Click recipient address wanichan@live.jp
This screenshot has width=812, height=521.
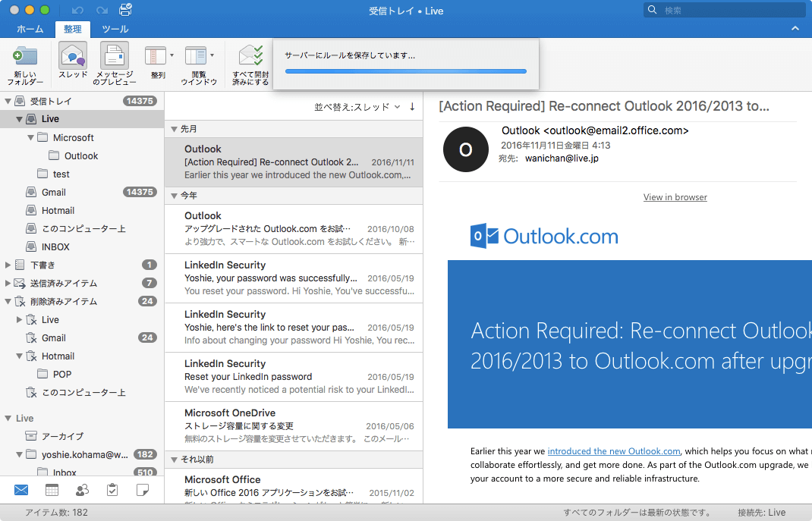(562, 158)
